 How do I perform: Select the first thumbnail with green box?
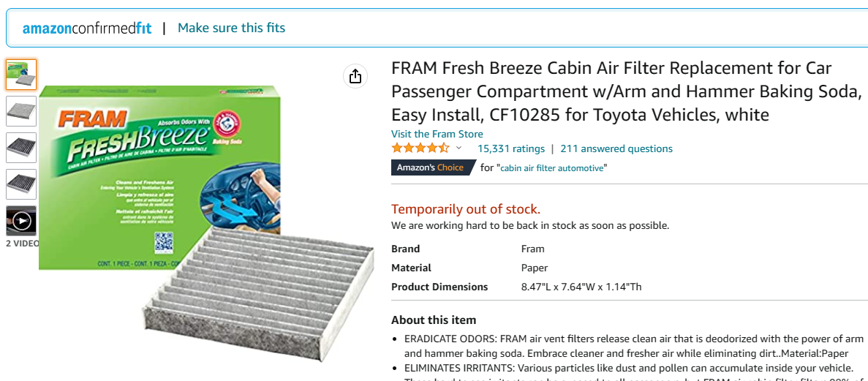coord(21,75)
